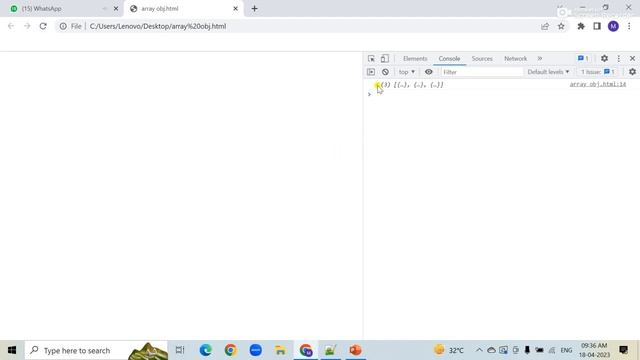Go back in browser history

(x=11, y=26)
